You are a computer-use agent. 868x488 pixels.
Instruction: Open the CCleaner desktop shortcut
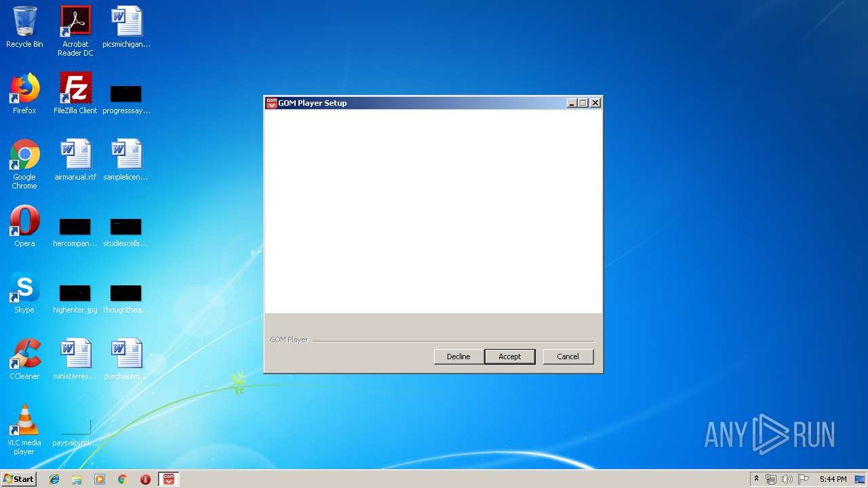[x=24, y=359]
